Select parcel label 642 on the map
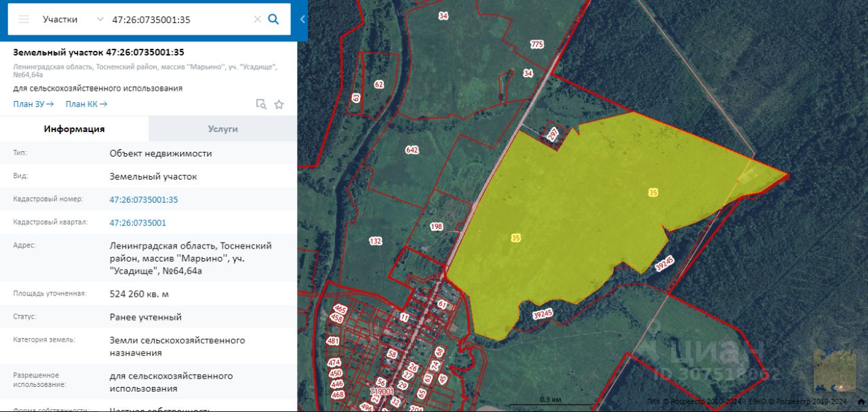Viewport: 868px width, 412px height. click(412, 150)
